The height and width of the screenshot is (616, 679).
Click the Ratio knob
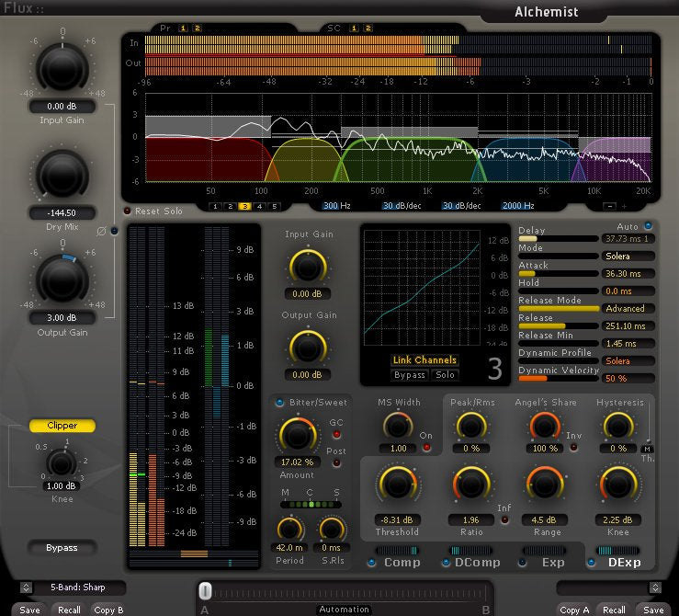point(470,485)
